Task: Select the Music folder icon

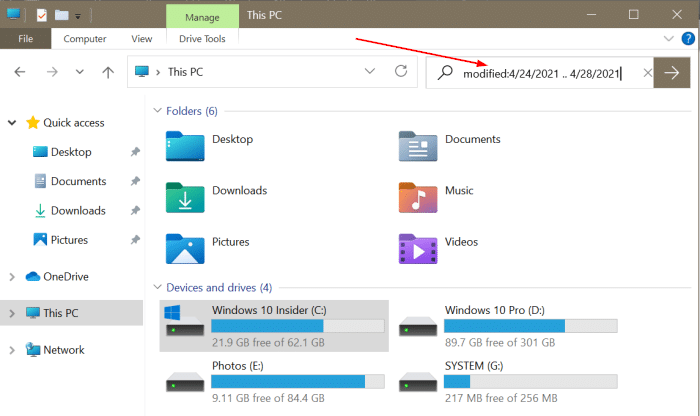Action: tap(418, 197)
